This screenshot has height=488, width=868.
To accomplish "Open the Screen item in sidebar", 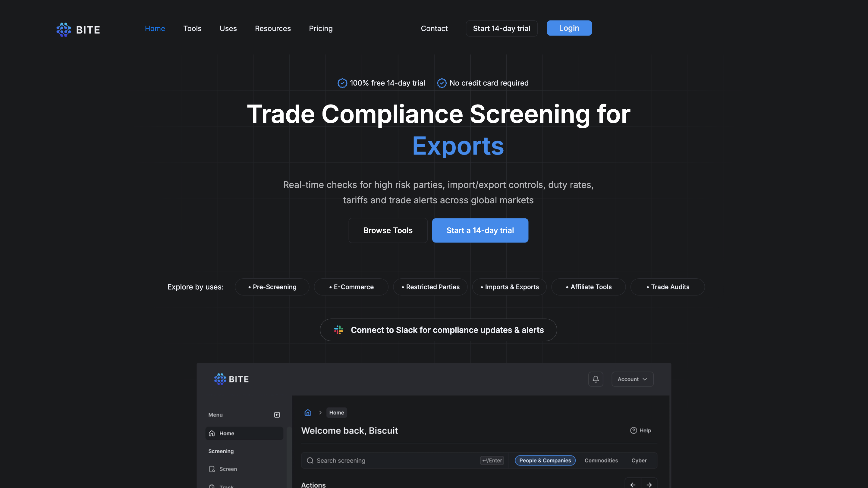I will 228,469.
